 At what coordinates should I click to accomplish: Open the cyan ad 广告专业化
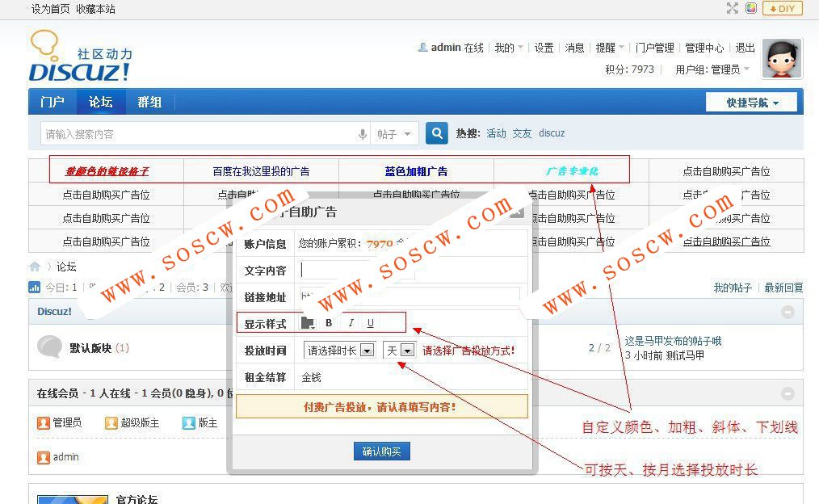coord(572,170)
